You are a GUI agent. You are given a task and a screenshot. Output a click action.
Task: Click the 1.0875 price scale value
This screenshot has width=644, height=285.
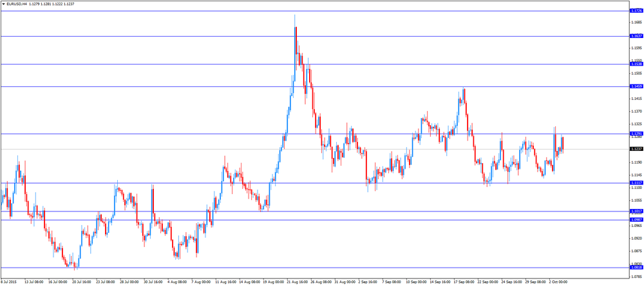coord(636,251)
